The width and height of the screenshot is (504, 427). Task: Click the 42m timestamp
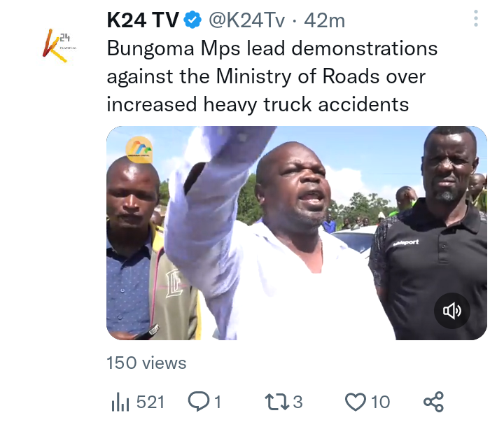324,20
